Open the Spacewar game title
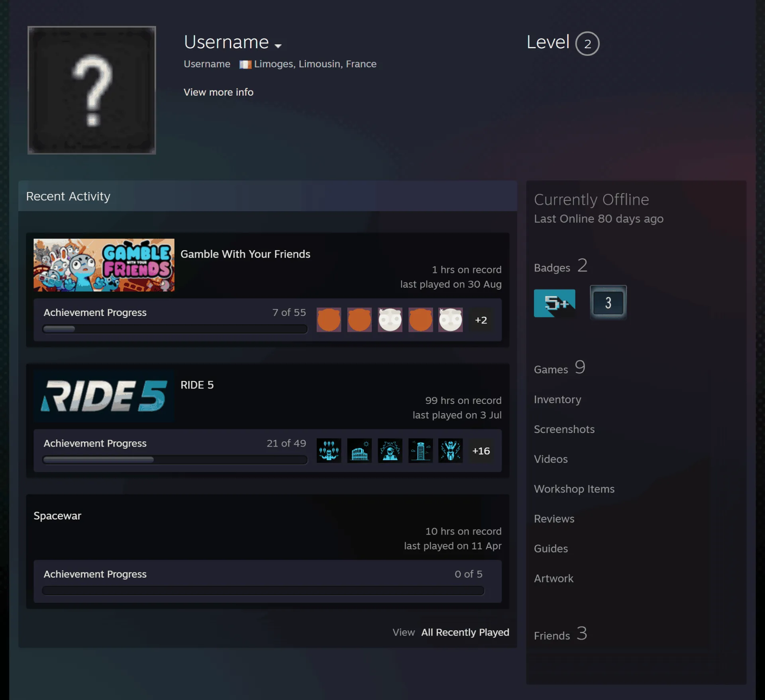This screenshot has width=765, height=700. point(57,516)
